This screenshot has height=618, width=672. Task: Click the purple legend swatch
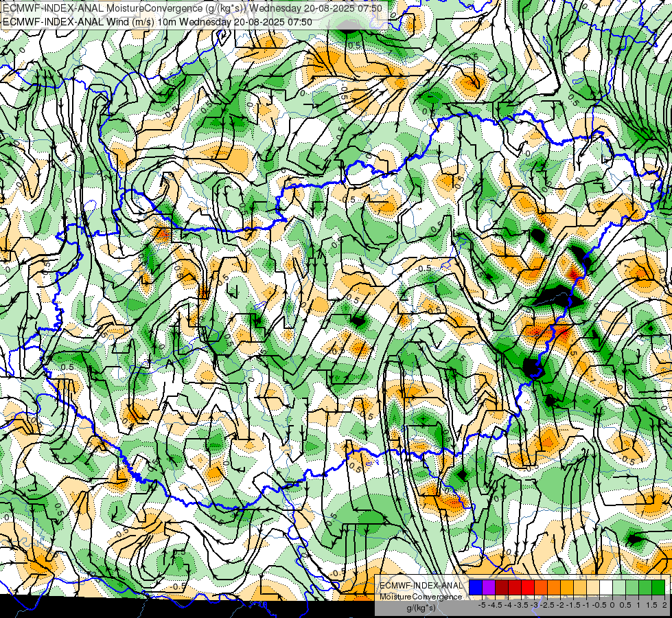pos(489,587)
